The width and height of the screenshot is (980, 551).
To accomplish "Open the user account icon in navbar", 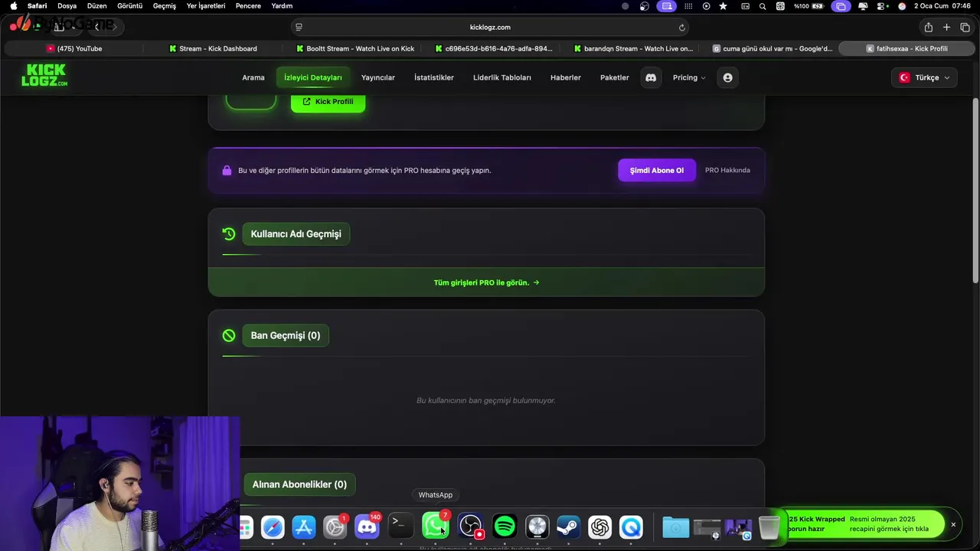I will pyautogui.click(x=727, y=77).
